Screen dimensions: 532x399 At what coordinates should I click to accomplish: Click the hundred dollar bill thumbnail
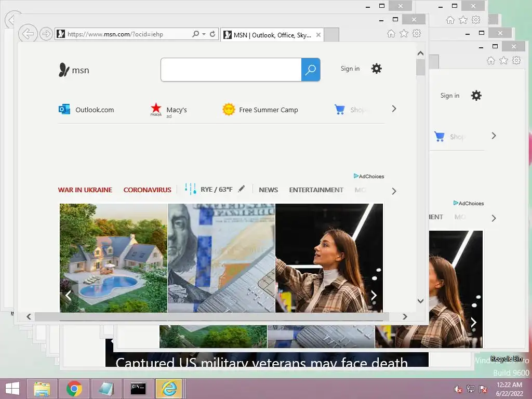221,258
